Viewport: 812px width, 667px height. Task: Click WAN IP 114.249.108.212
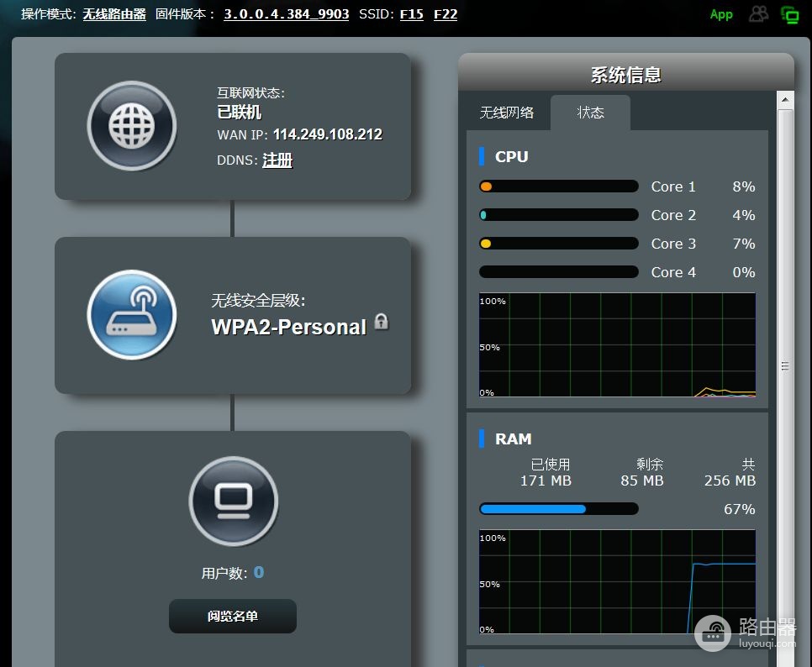click(x=327, y=134)
